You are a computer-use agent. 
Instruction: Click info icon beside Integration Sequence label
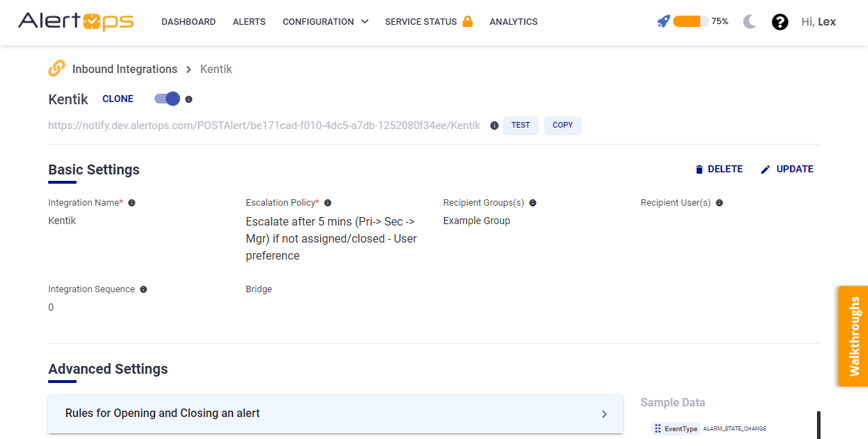pyautogui.click(x=143, y=289)
